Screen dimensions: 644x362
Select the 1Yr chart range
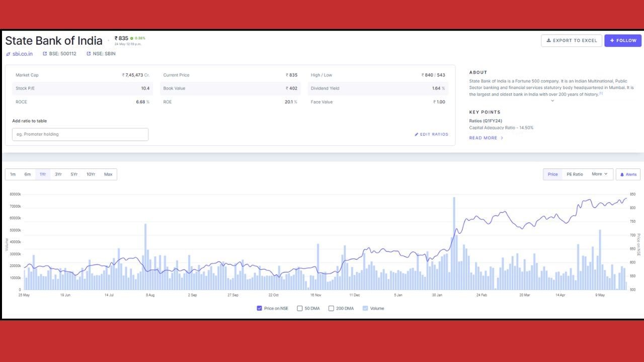click(x=43, y=174)
